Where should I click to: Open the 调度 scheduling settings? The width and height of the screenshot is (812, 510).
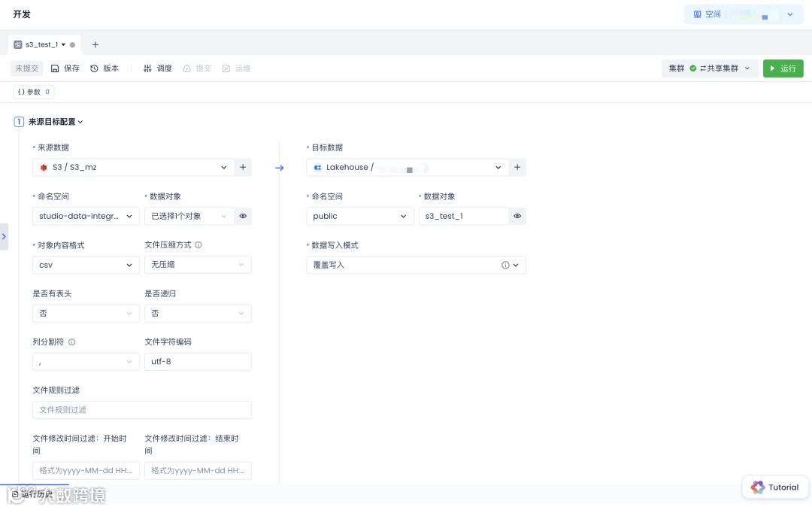(157, 68)
